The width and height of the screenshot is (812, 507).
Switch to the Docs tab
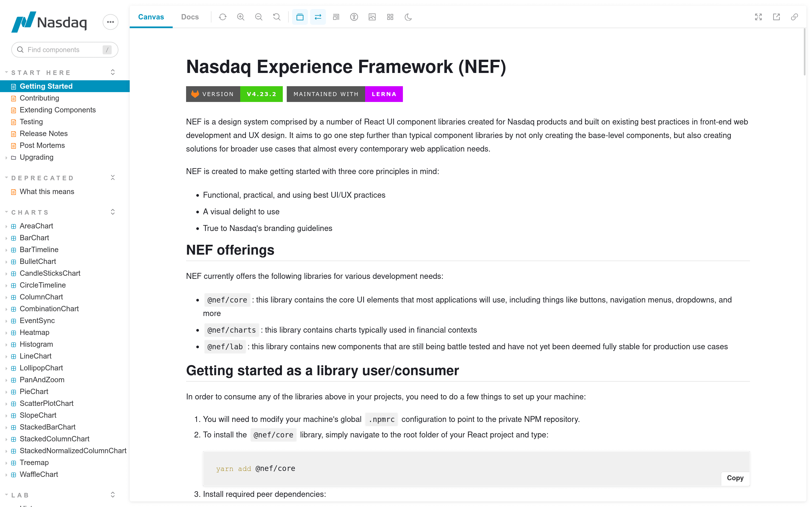(x=189, y=17)
